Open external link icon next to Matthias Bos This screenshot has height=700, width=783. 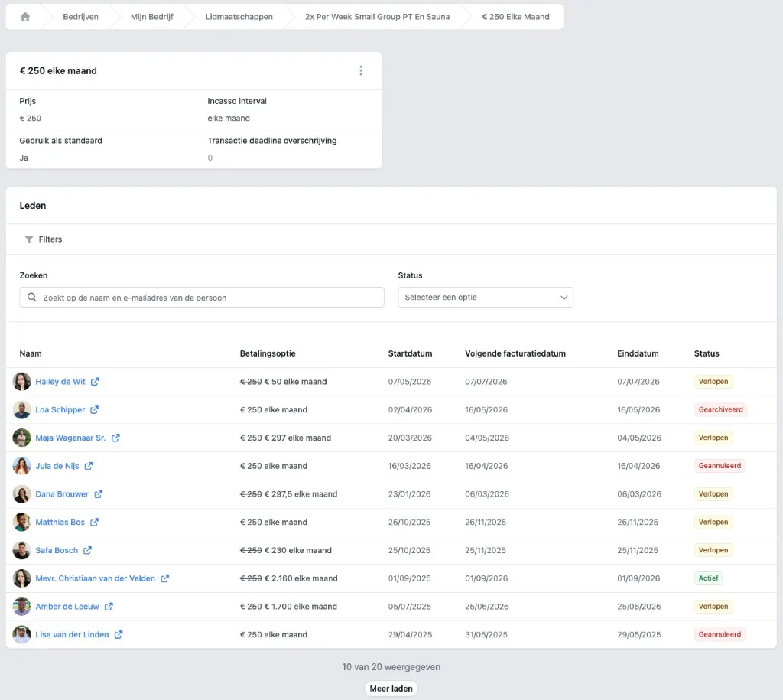click(x=94, y=522)
